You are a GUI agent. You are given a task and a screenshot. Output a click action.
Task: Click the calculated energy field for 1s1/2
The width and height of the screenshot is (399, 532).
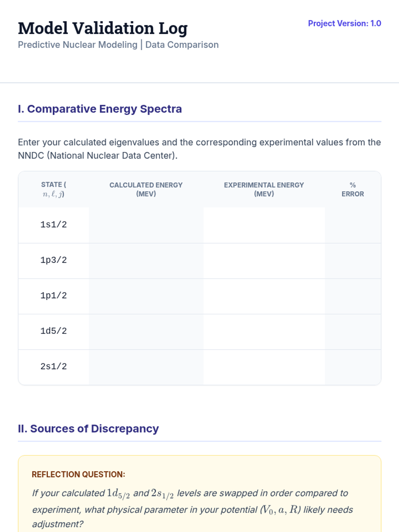[146, 225]
